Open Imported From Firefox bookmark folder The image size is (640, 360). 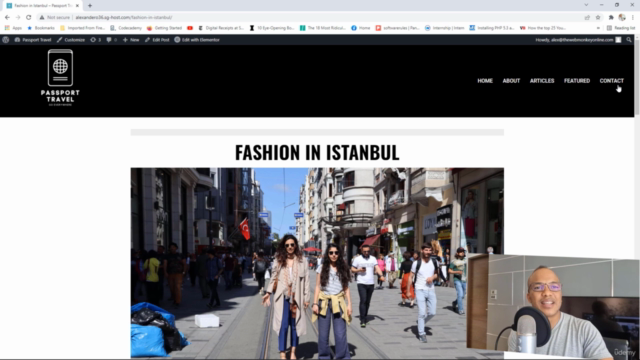point(82,28)
